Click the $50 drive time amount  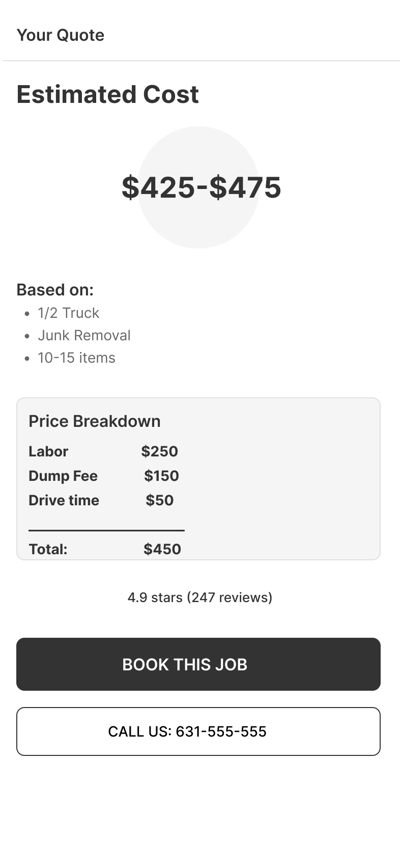point(160,500)
